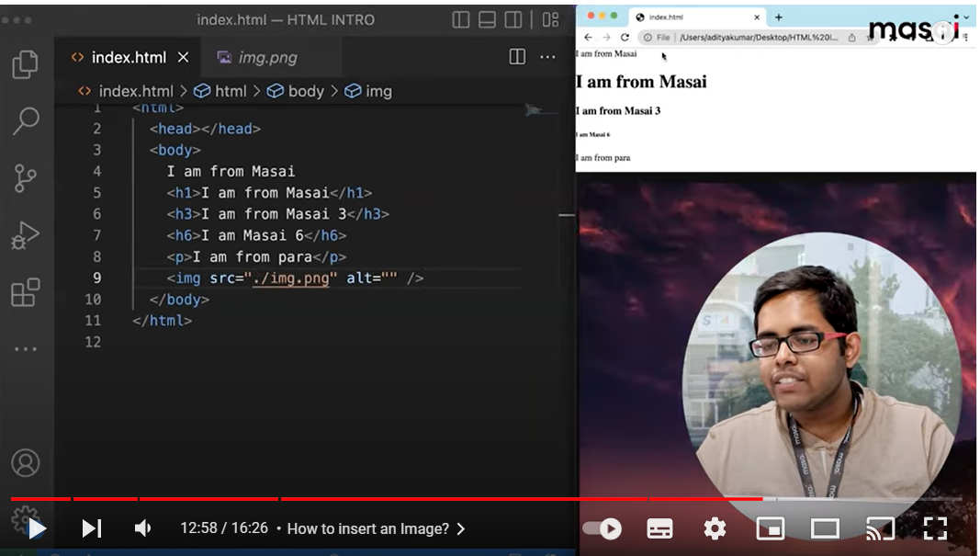Image resolution: width=980 pixels, height=556 pixels.
Task: Select the Search icon in the activity bar
Action: pos(27,121)
